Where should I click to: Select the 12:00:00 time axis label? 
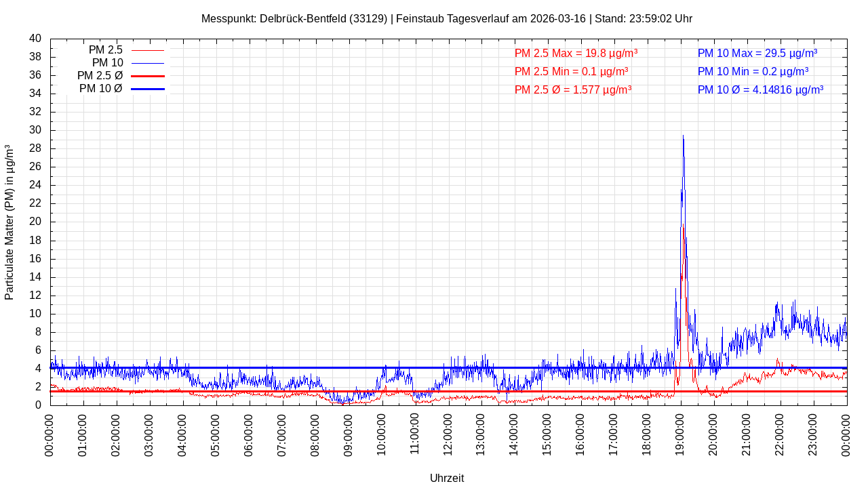(448, 434)
